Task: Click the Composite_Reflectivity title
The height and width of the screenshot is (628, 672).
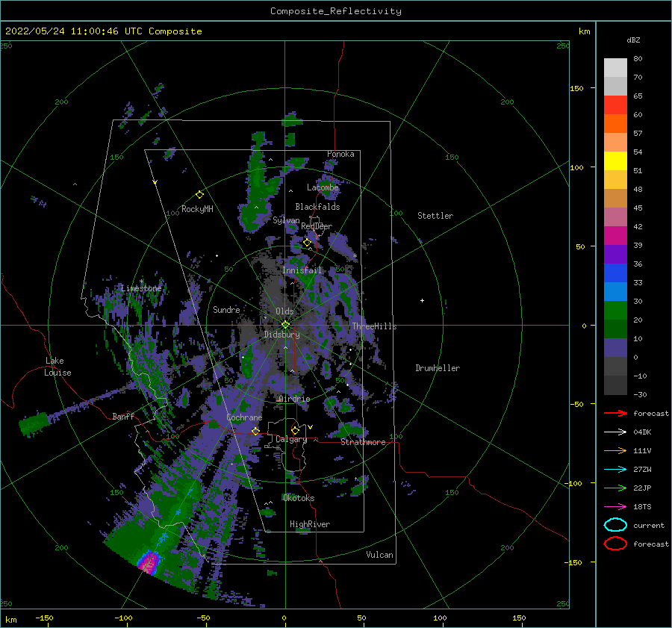Action: [336, 11]
